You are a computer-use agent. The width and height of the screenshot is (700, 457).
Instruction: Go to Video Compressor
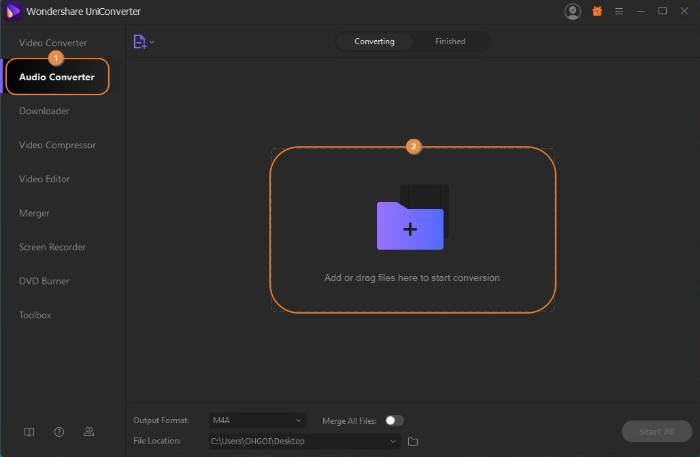pos(57,145)
